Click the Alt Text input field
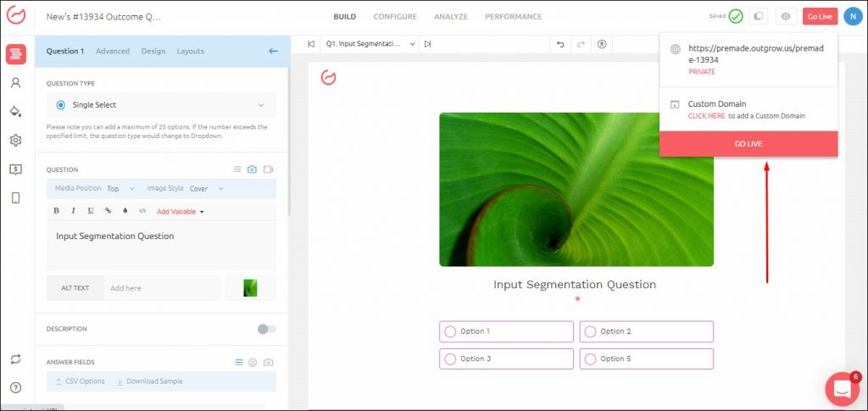The image size is (868, 411). (x=161, y=288)
